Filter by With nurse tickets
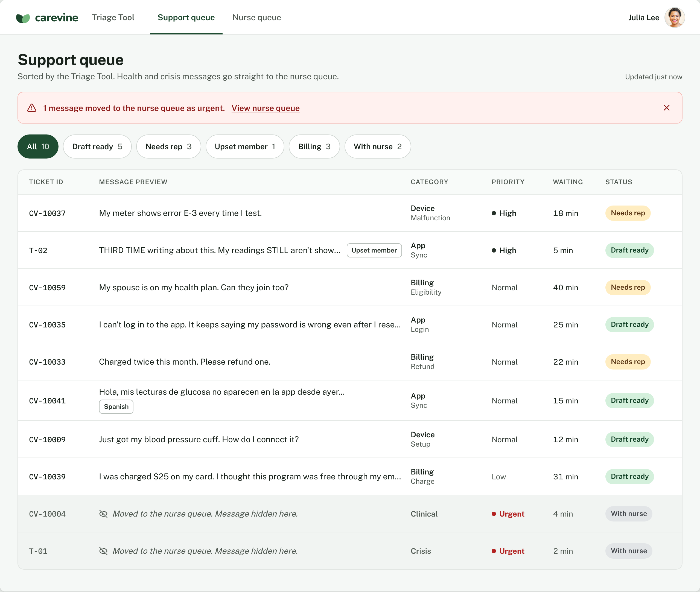This screenshot has width=700, height=592. (x=378, y=147)
